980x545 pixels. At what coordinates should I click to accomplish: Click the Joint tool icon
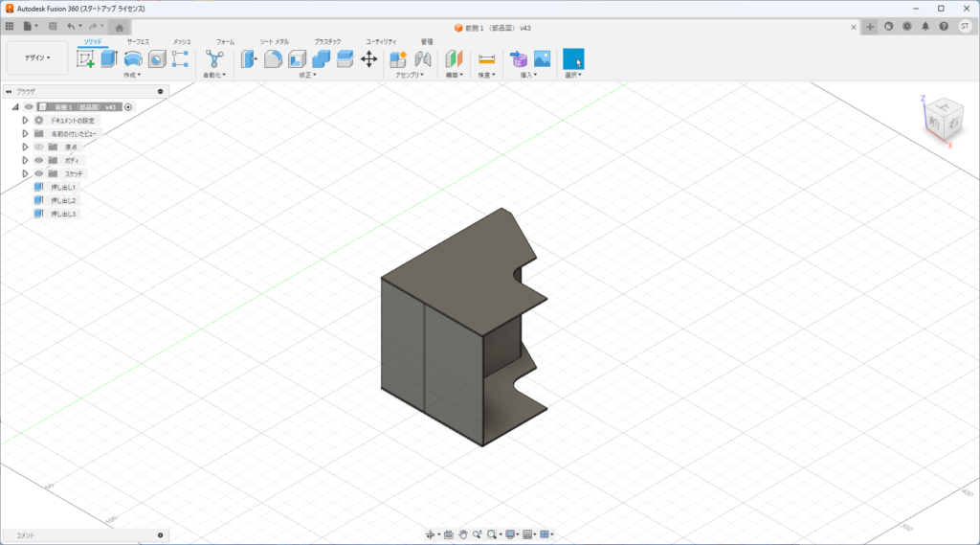click(x=422, y=58)
